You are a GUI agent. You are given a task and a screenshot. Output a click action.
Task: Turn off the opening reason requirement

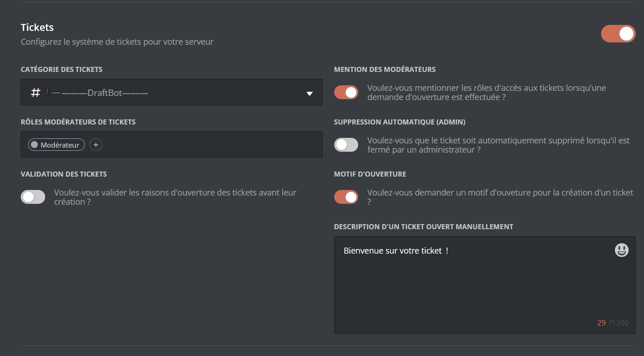pyautogui.click(x=346, y=197)
